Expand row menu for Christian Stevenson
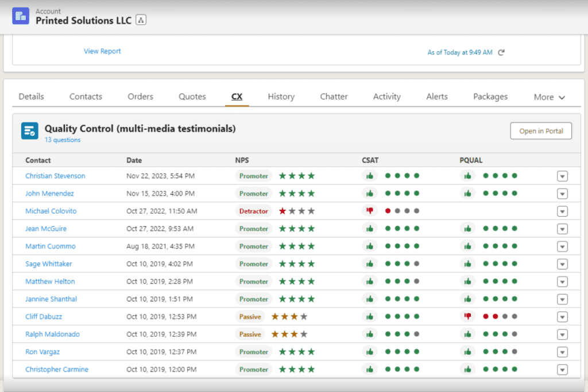The image size is (588, 392). 562,176
